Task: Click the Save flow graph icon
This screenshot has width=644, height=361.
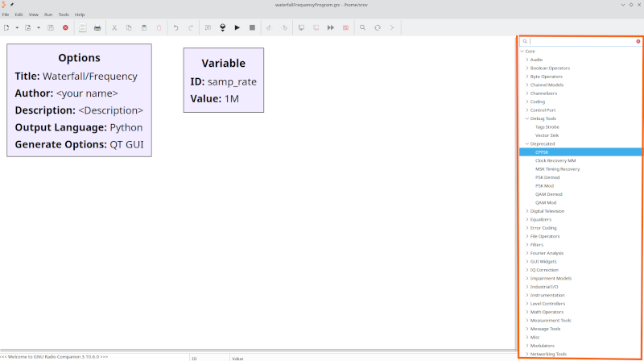Action: [51, 27]
